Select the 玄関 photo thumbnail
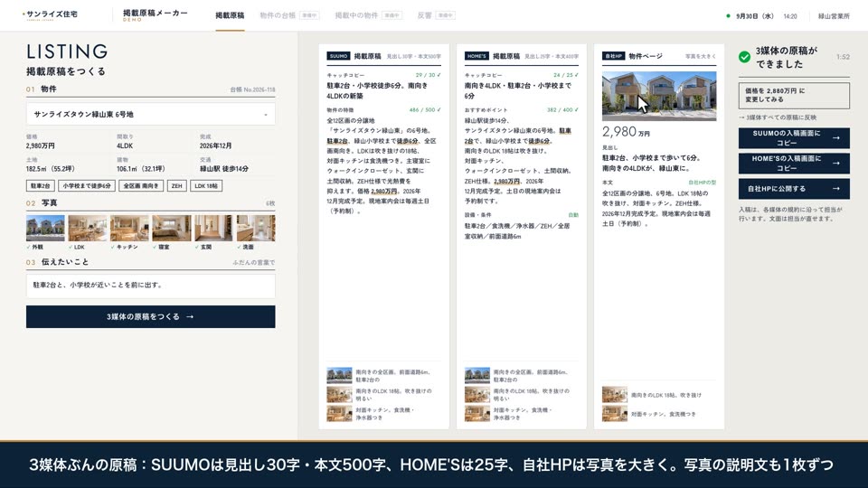This screenshot has height=488, width=868. tap(213, 228)
